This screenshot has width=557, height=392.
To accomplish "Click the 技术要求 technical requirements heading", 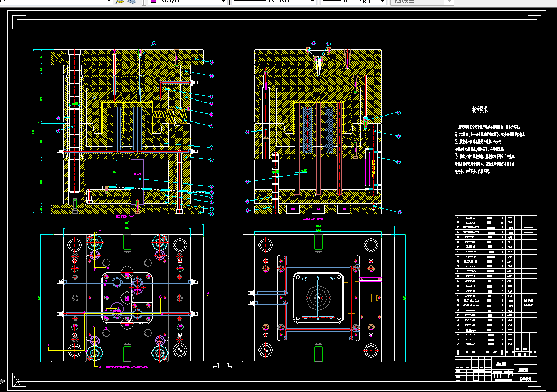I will (480, 109).
